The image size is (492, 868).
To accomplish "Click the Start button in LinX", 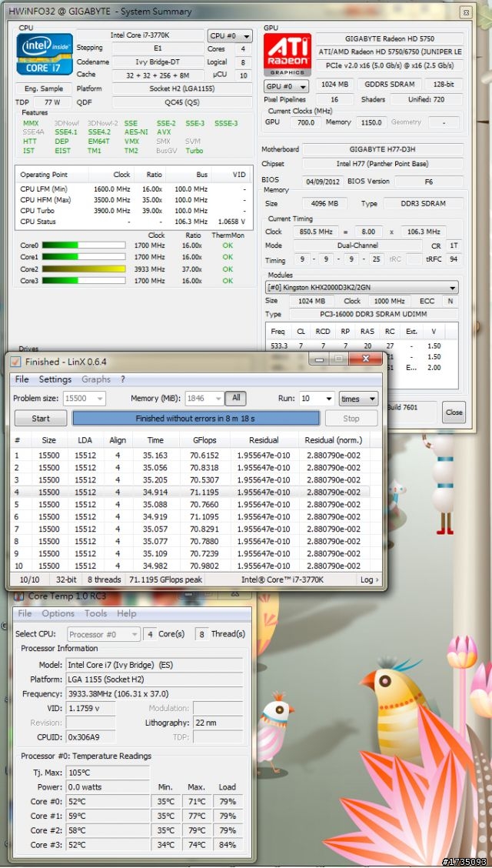I will [x=40, y=418].
